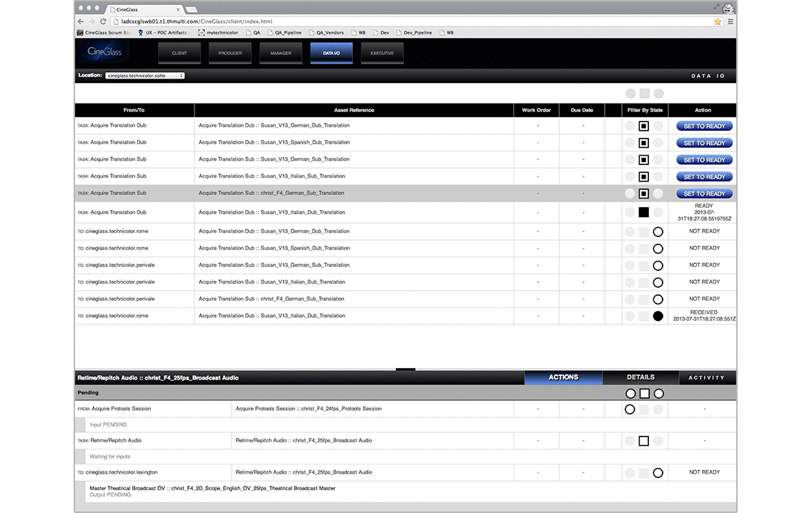Viewport: 812px width, 513px height.
Task: Open the Location dropdown
Action: (144, 75)
